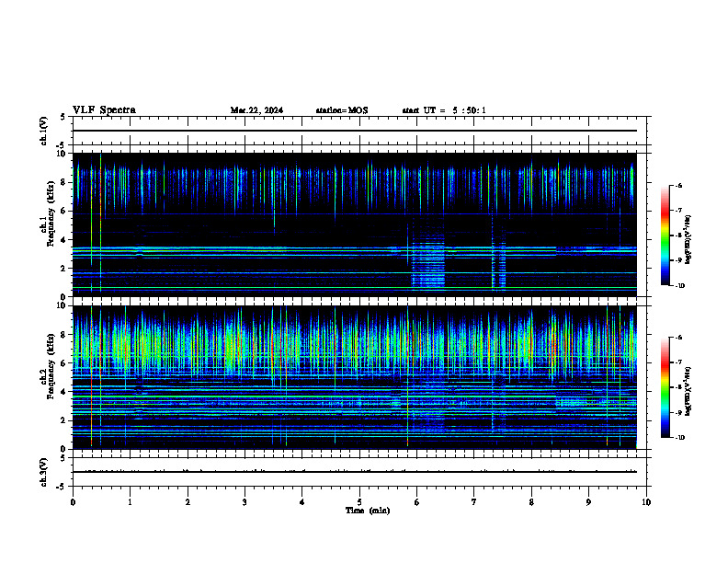Click the "ch.1(V)" axis label
The width and height of the screenshot is (728, 563).
click(x=43, y=131)
